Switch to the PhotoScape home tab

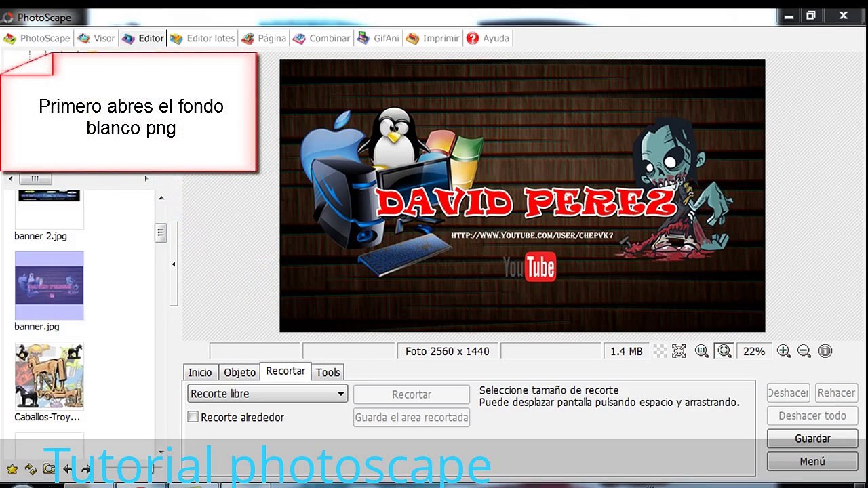click(37, 38)
